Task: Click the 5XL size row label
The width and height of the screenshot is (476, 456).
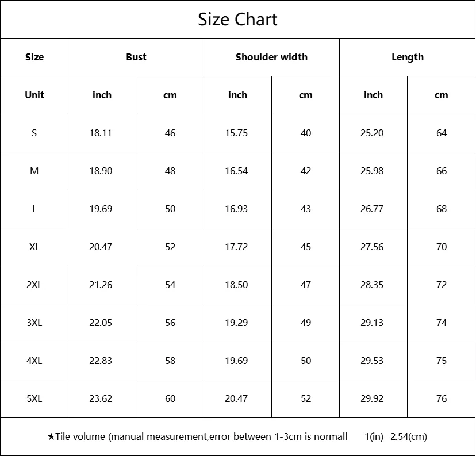Action: pyautogui.click(x=34, y=398)
